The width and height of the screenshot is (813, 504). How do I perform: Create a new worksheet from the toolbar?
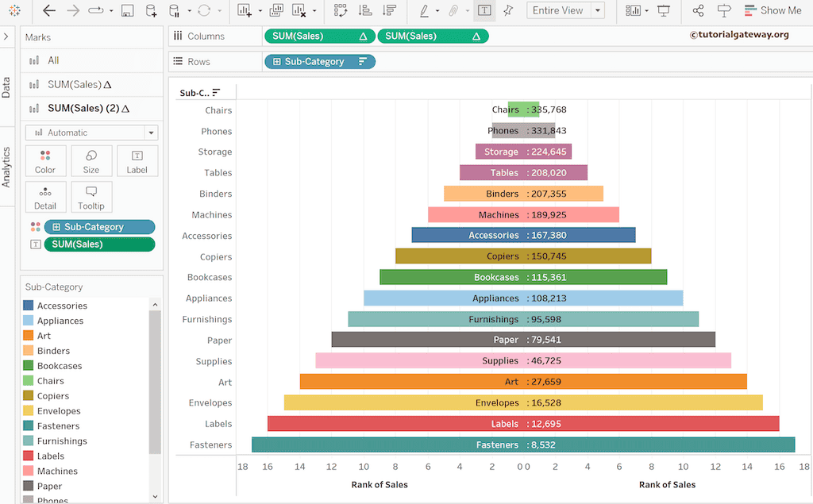244,10
